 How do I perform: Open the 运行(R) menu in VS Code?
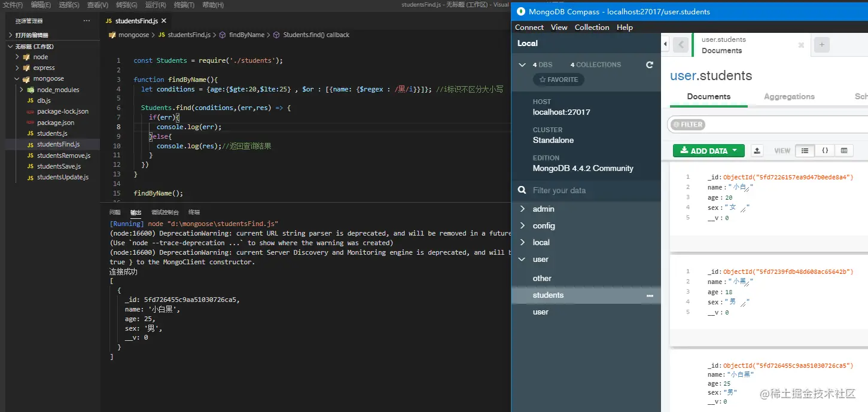pos(156,5)
